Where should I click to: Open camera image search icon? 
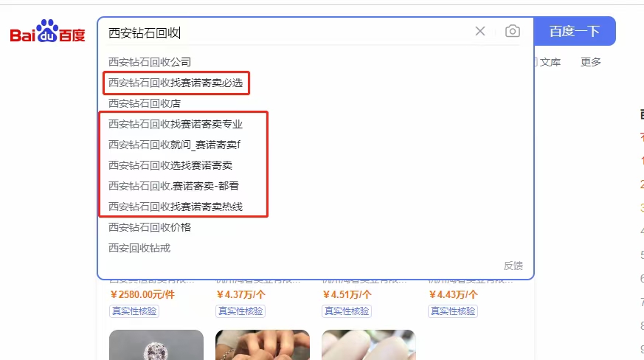[x=512, y=31]
